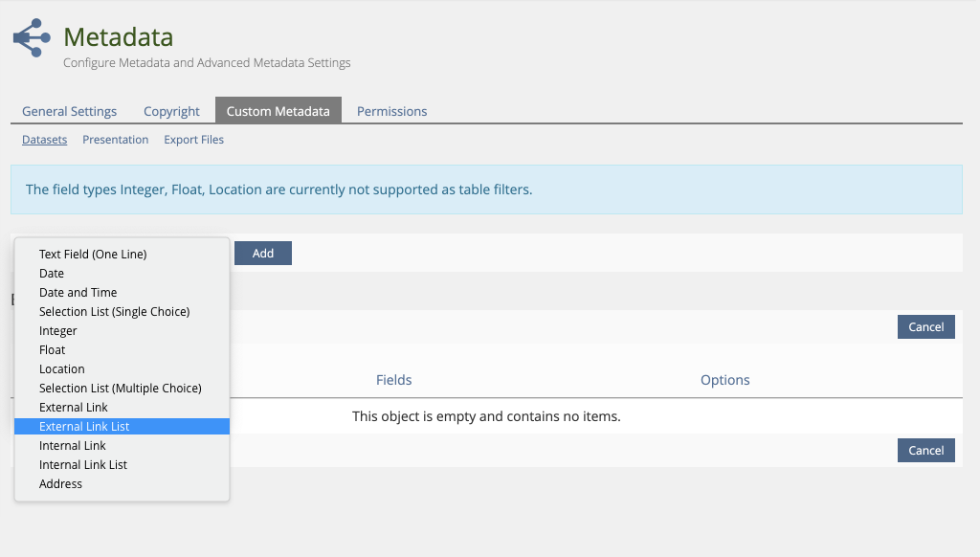
Task: Choose Integer field type
Action: [x=58, y=331]
